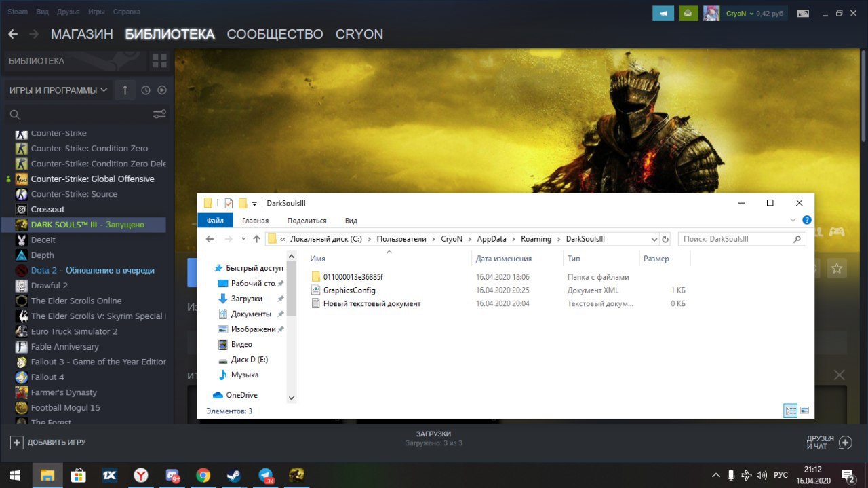Open the Поделиться ribbon tab

point(307,220)
